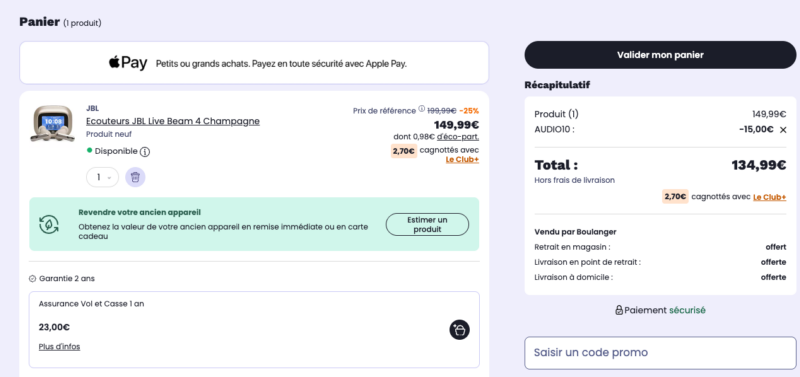Screen dimensions: 800x377
Task: Show reference price info icon
Action: 421,109
